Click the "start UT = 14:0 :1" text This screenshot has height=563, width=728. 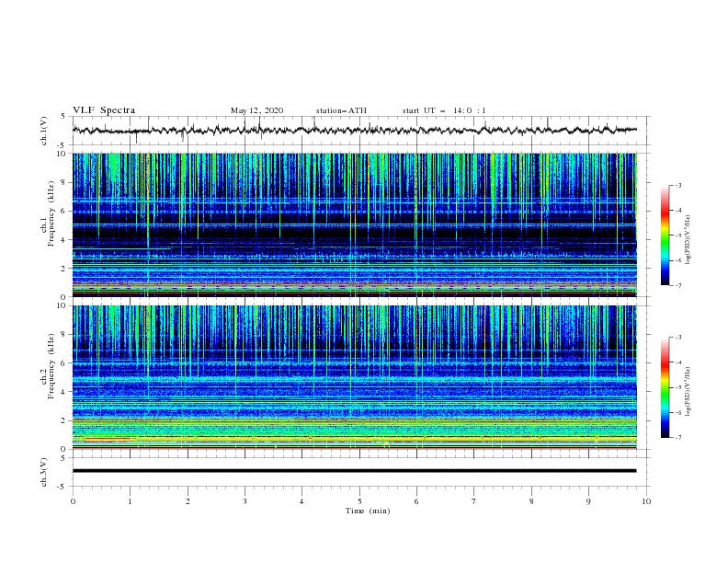pos(444,110)
